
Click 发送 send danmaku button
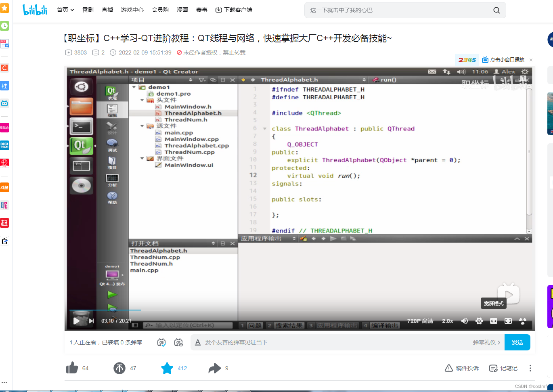coord(517,342)
